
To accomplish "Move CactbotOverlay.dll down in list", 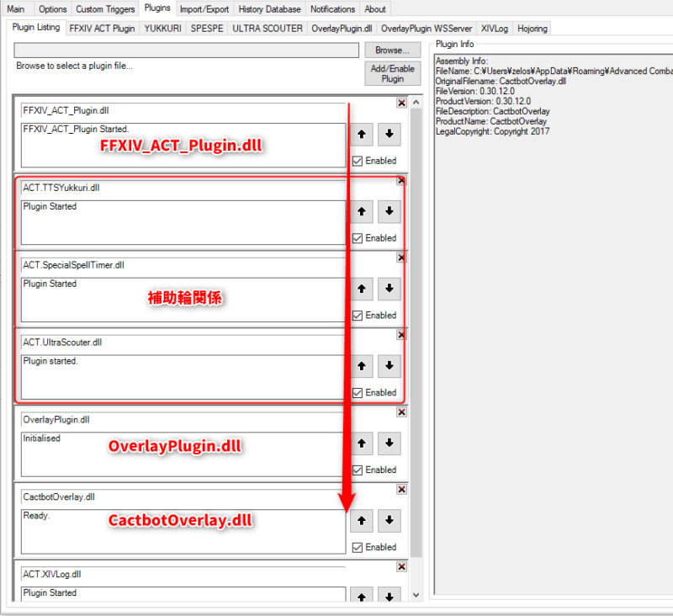I will pos(389,520).
